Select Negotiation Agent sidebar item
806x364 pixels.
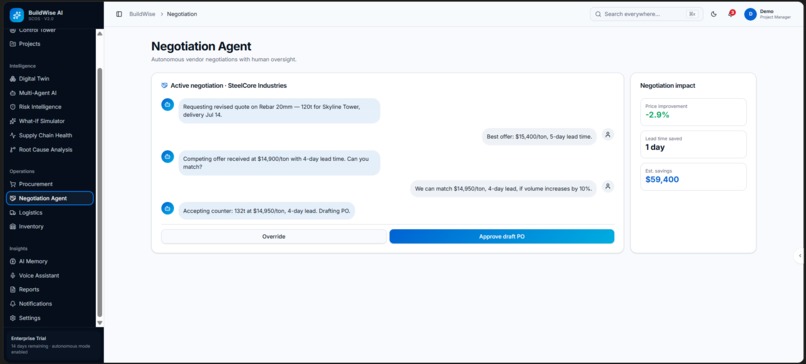click(x=49, y=198)
